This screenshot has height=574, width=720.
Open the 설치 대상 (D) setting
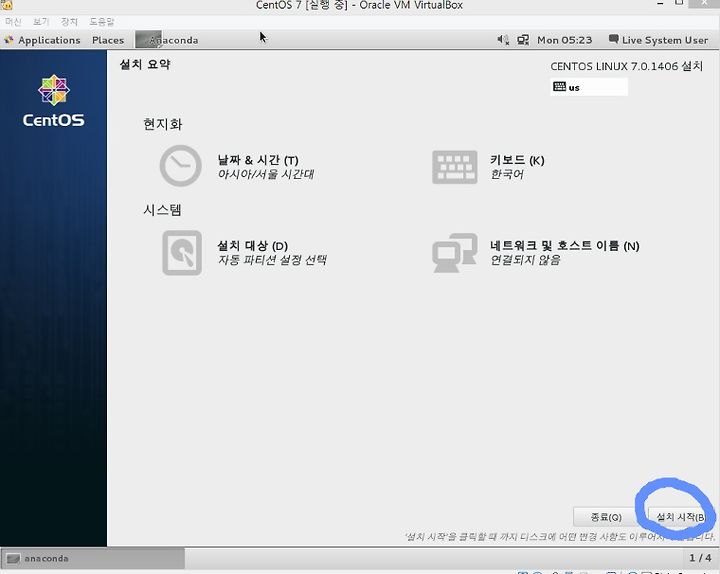coord(253,246)
